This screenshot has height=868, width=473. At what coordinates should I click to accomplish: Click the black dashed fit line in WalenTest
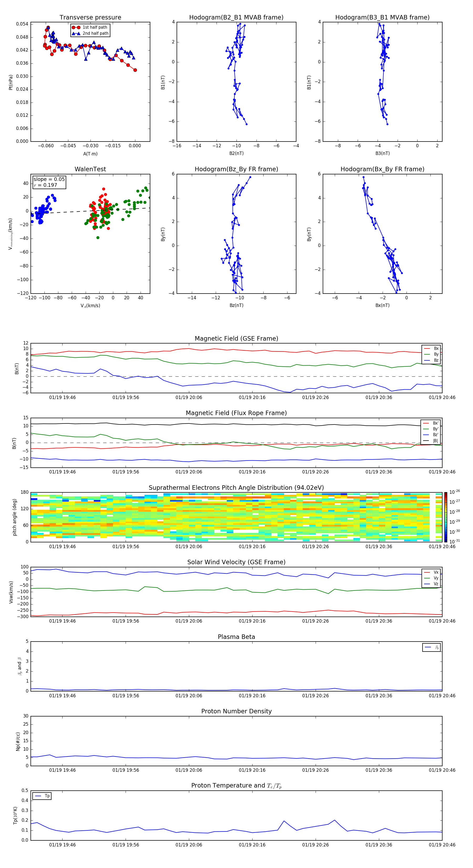pyautogui.click(x=90, y=211)
